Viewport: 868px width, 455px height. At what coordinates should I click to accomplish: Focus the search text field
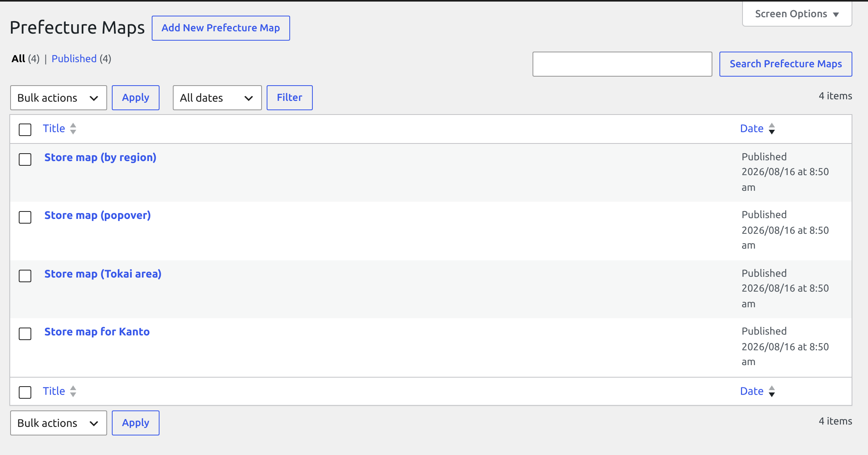[622, 64]
